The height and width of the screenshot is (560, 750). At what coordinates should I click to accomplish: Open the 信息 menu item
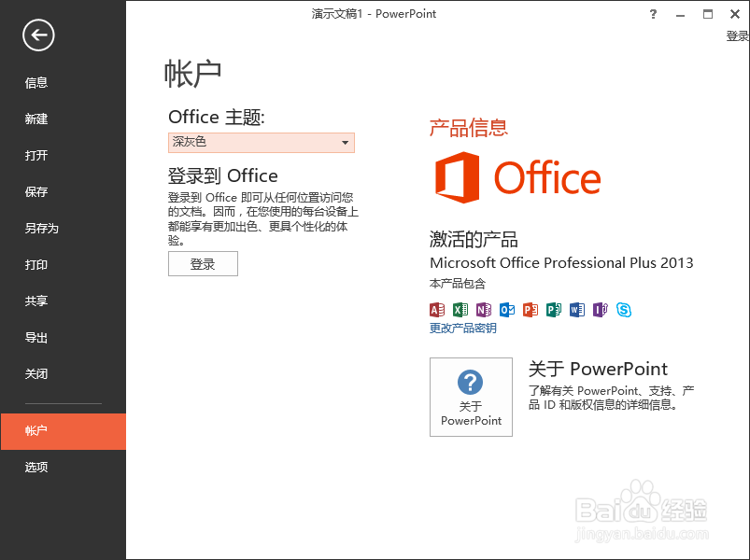click(x=64, y=83)
